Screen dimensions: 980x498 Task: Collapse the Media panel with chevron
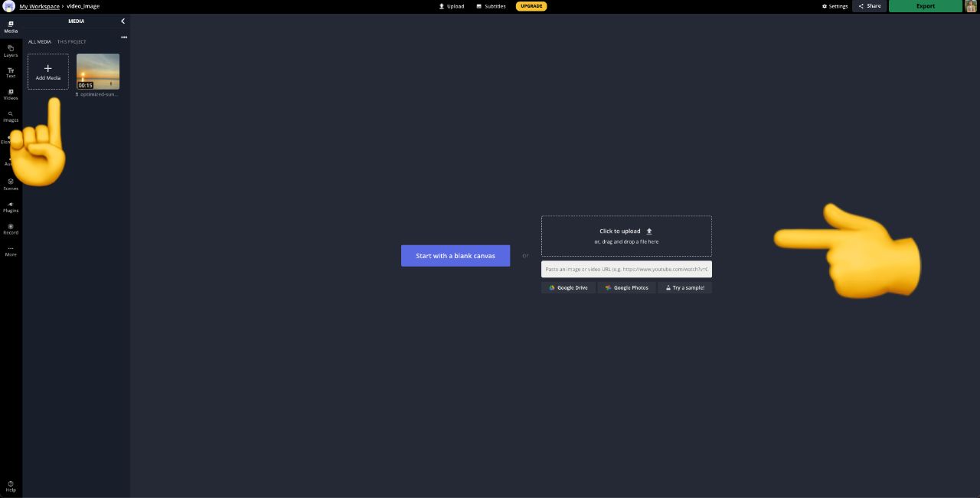click(122, 21)
